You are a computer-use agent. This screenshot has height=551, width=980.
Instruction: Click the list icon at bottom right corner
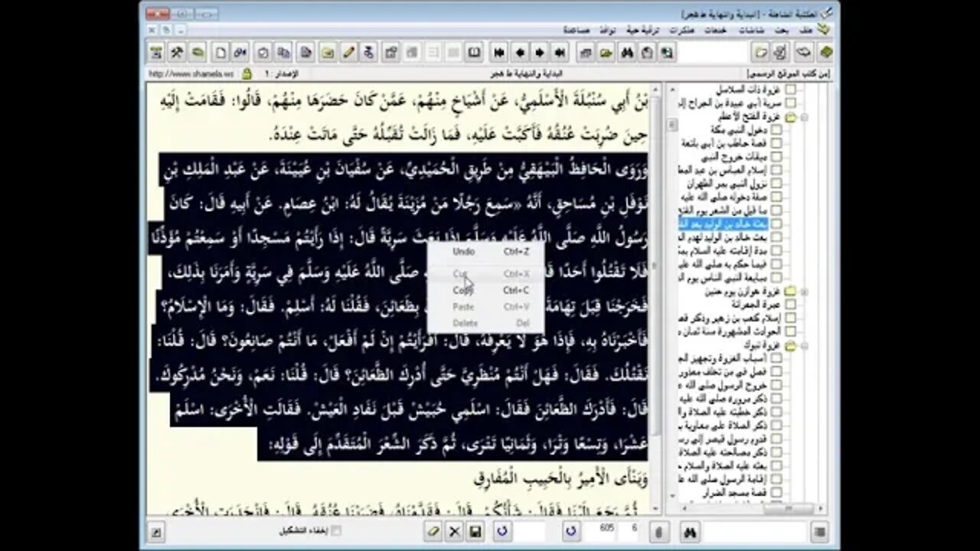[820, 531]
